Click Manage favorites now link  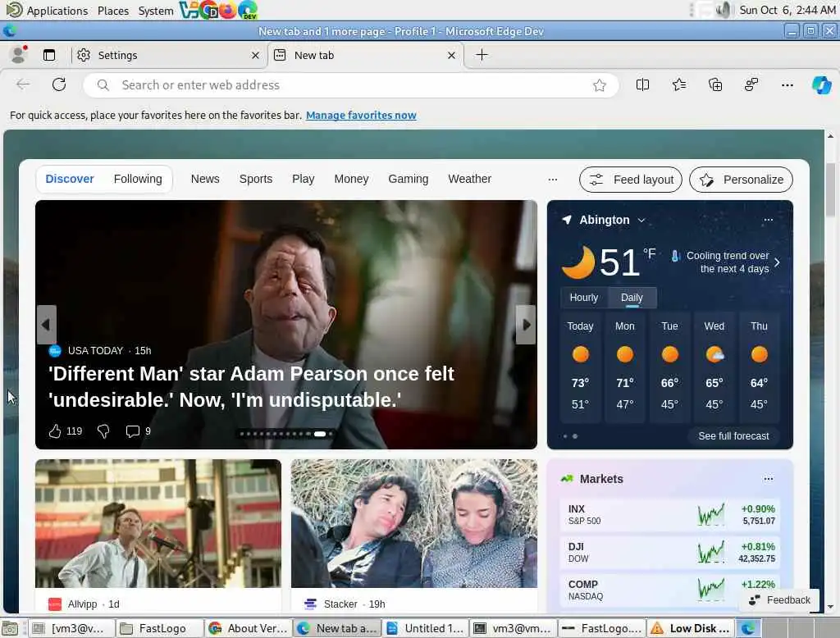(x=361, y=115)
